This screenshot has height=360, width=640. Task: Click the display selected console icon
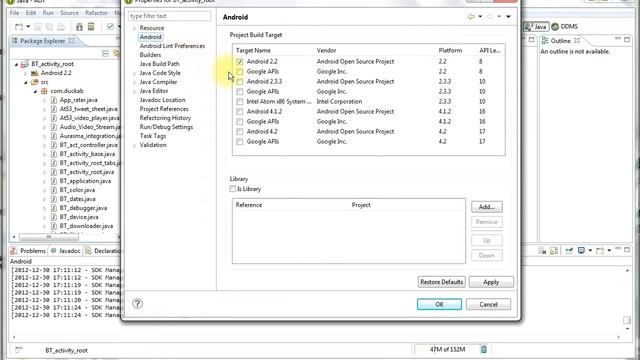pos(581,251)
